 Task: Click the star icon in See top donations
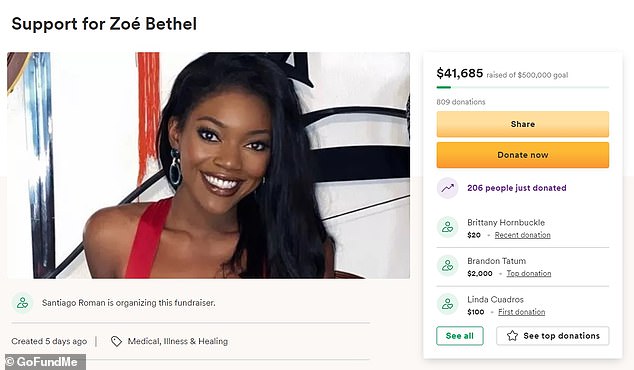[x=512, y=336]
